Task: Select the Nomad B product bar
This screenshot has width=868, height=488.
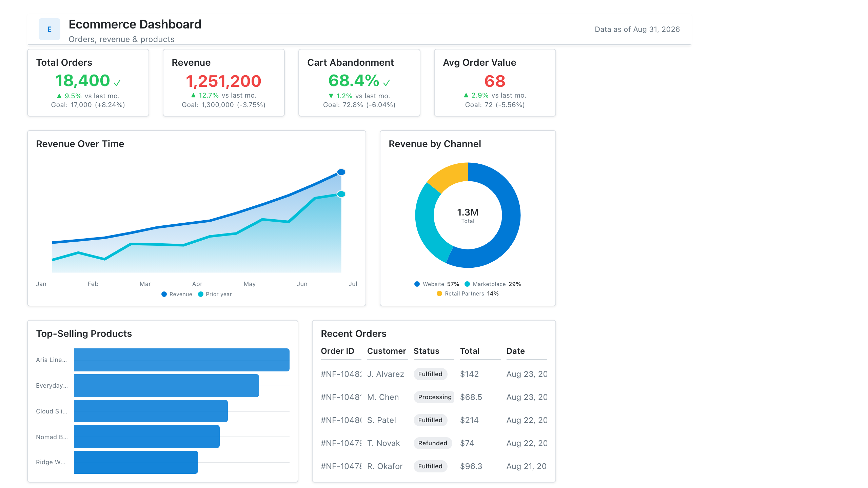Action: click(146, 436)
